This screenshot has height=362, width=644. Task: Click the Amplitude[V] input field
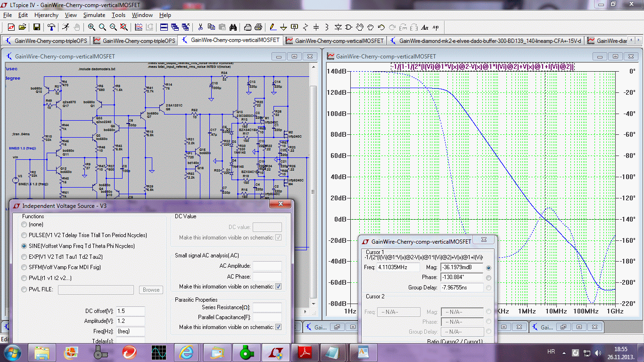click(130, 321)
